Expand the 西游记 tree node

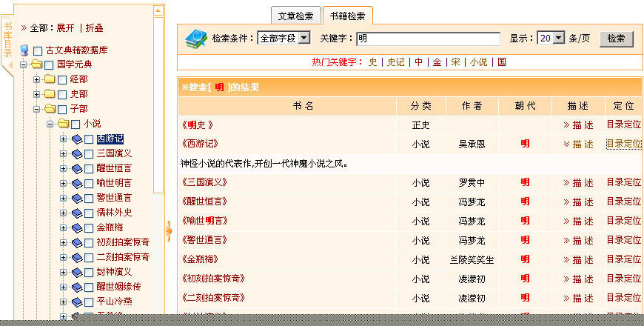click(x=63, y=139)
